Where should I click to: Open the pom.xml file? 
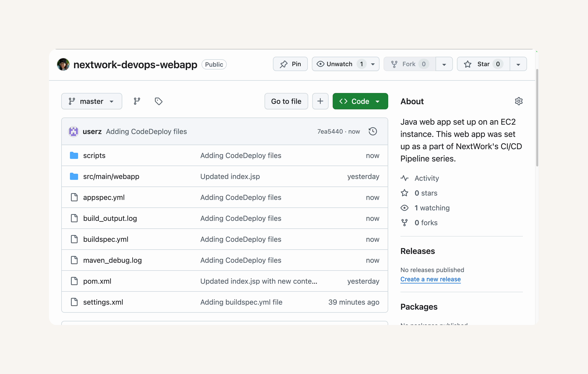pos(97,281)
